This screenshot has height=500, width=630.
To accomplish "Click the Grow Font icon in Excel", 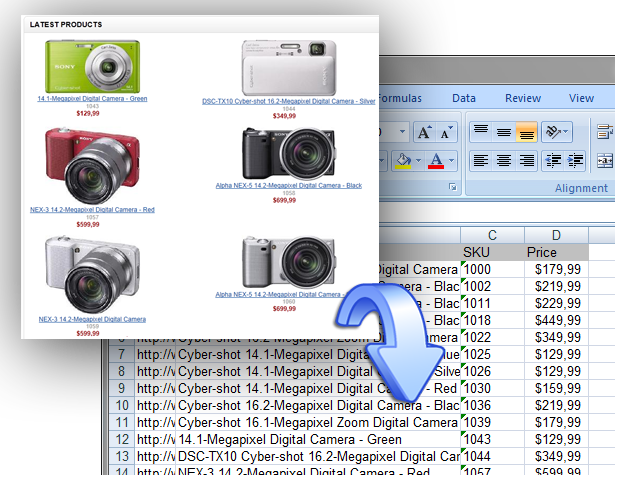I will click(x=424, y=132).
